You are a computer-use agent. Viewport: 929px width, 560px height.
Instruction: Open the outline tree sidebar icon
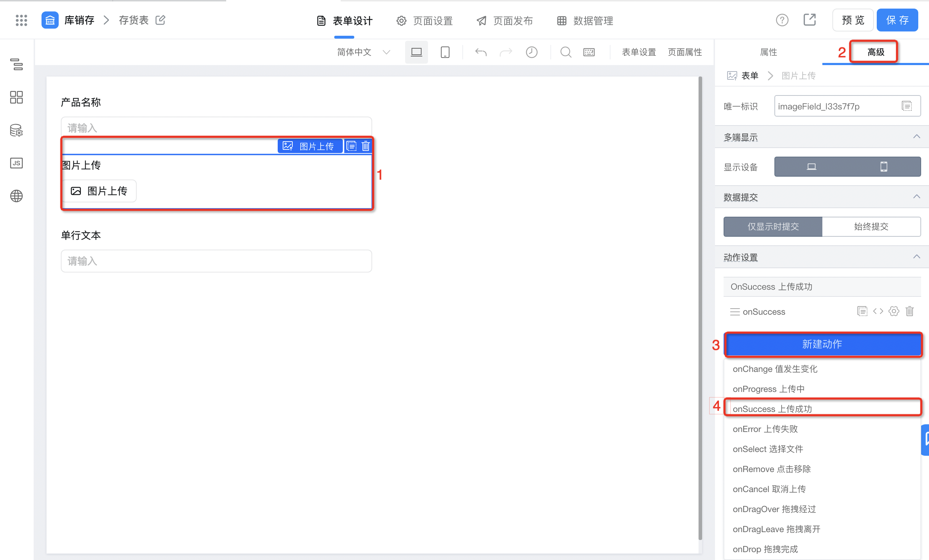[16, 64]
